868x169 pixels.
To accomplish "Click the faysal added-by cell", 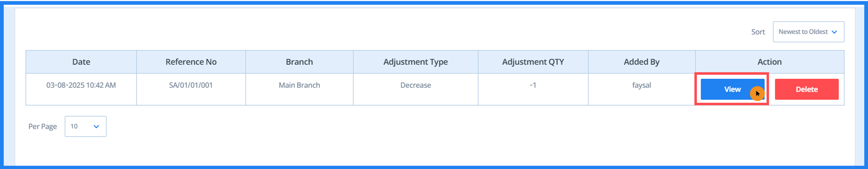I will 641,85.
